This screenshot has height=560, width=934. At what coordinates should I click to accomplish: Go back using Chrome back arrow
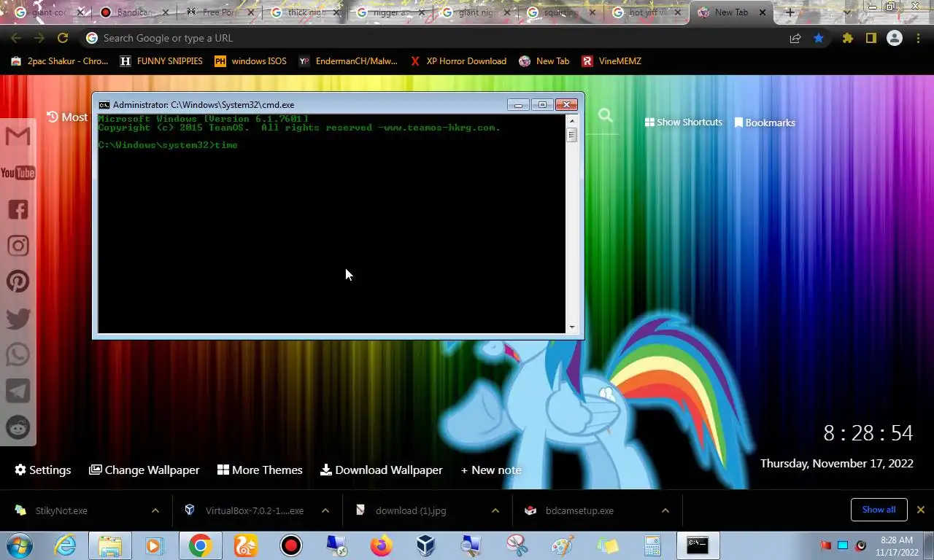pyautogui.click(x=16, y=38)
